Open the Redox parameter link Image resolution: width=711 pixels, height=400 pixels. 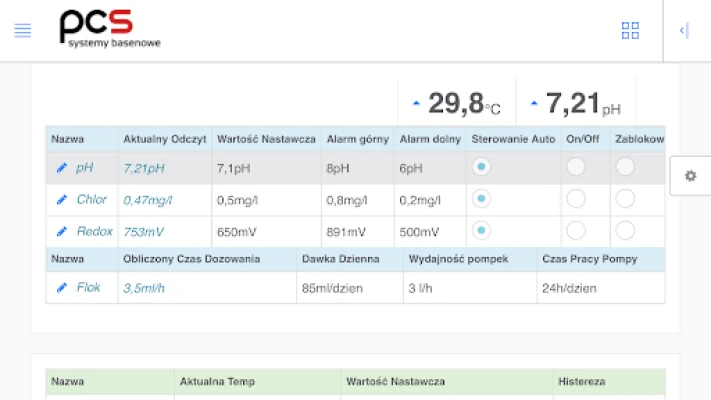(94, 232)
